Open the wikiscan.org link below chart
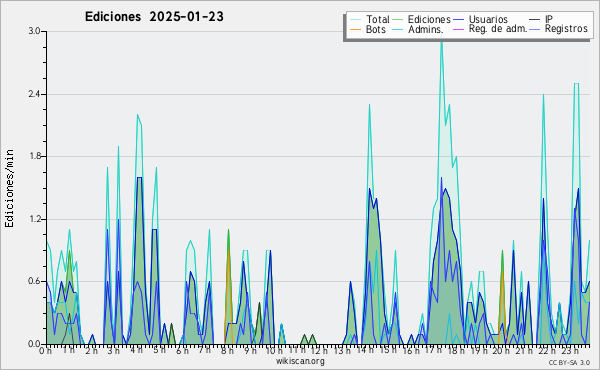Screen dimensions: 600x370 (x=300, y=361)
